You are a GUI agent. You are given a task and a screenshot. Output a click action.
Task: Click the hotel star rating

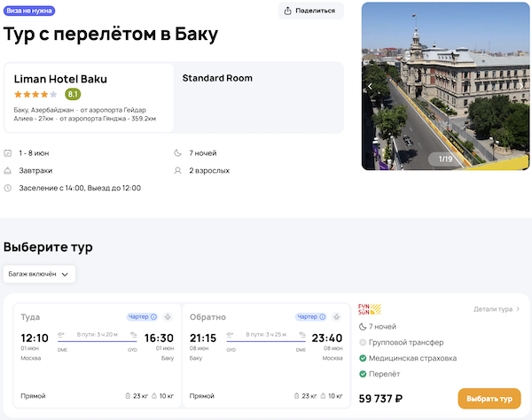(35, 94)
